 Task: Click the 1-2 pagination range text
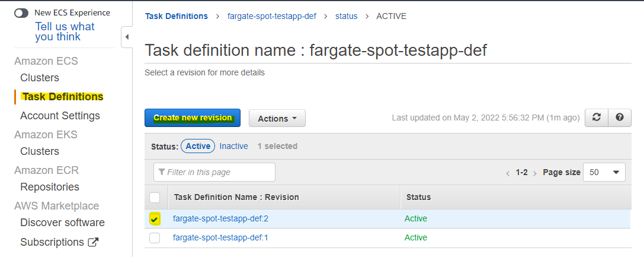coord(521,173)
